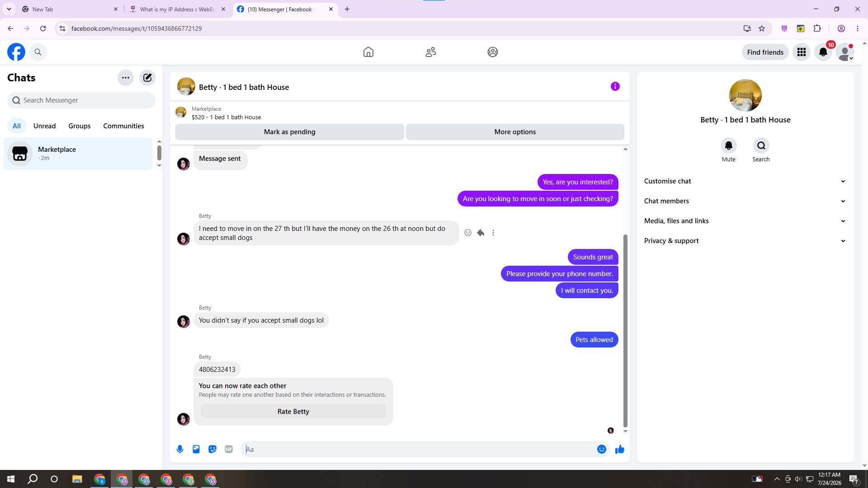Reload the page in Chrome

point(43,28)
